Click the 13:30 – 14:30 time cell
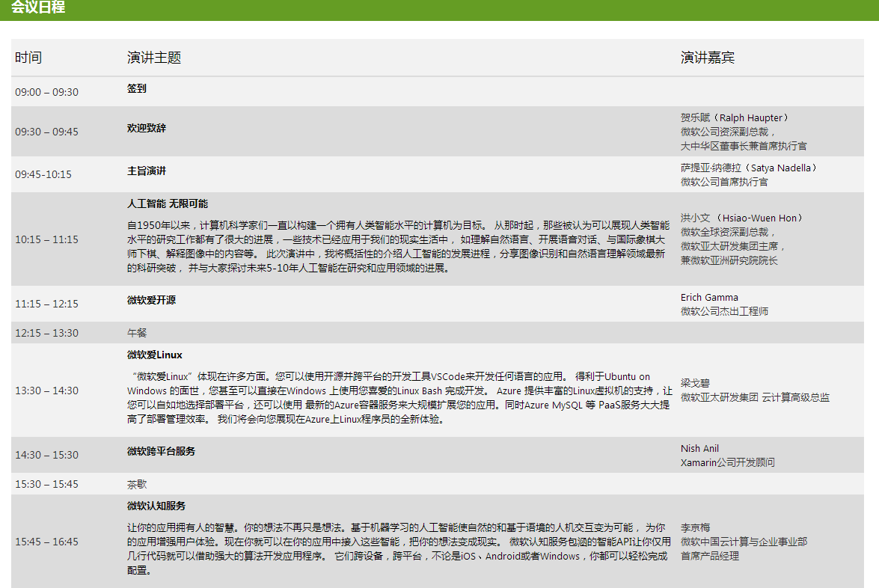The height and width of the screenshot is (588, 879). point(46,391)
